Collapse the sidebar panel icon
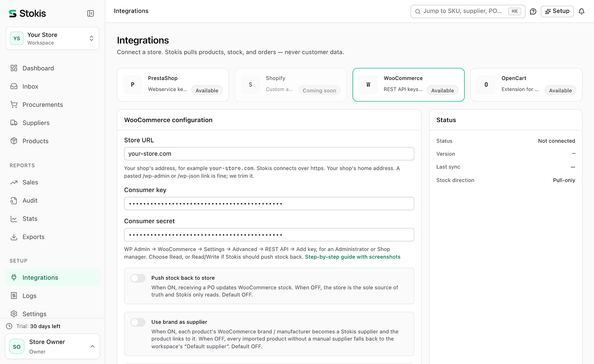 pos(91,13)
